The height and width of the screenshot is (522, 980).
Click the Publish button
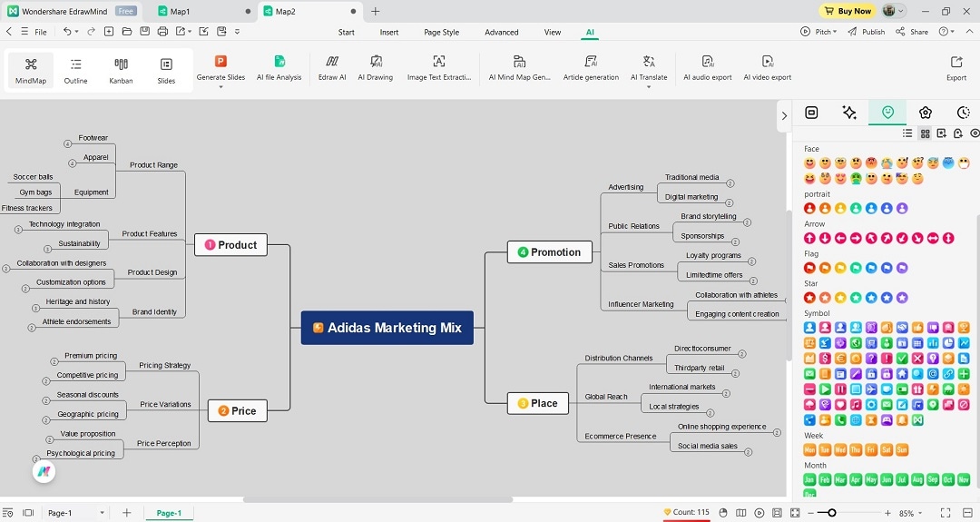(x=867, y=31)
